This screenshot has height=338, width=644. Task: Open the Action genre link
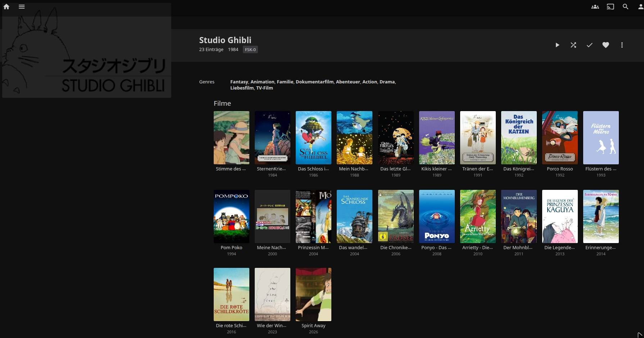pos(369,82)
